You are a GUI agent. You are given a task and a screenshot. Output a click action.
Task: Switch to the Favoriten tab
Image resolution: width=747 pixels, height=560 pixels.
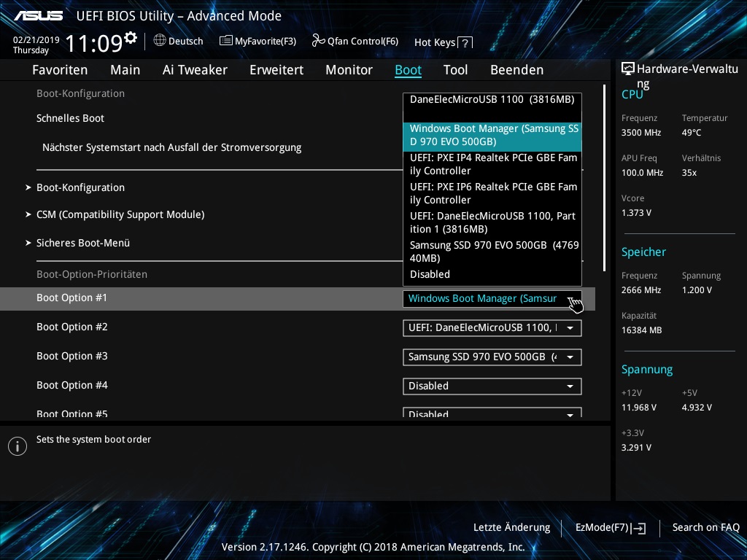coord(60,70)
